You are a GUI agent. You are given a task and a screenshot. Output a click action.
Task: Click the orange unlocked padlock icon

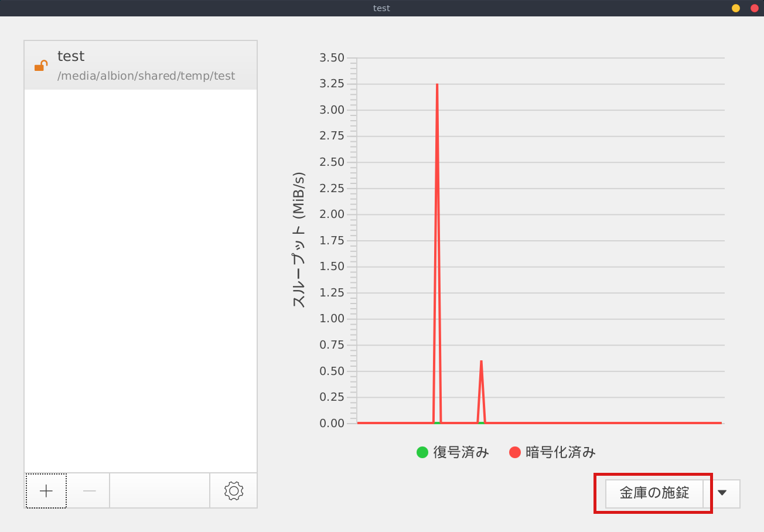pos(40,66)
